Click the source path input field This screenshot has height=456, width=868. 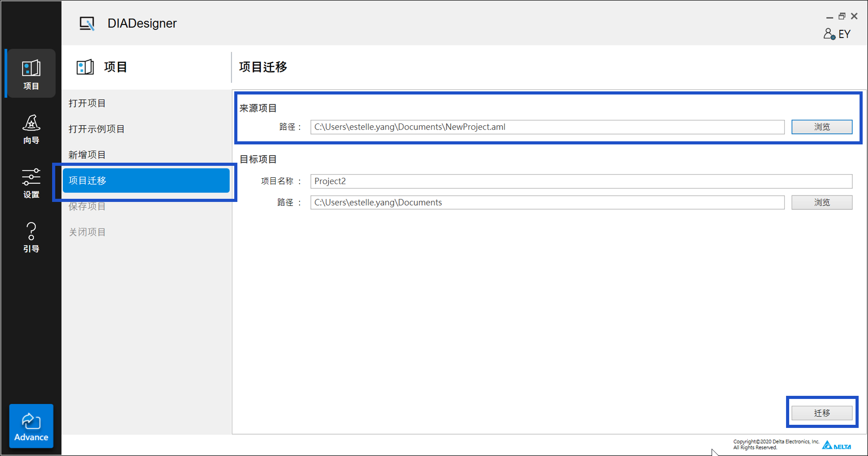[x=547, y=127]
